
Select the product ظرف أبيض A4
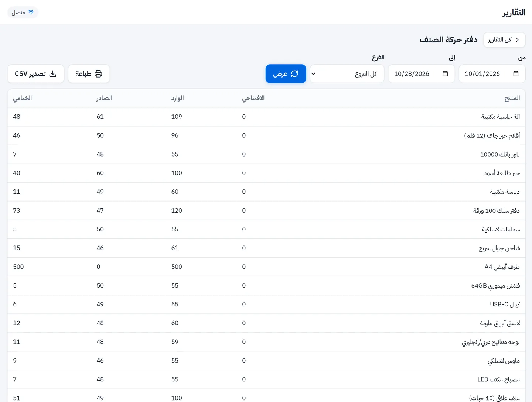[266, 267]
